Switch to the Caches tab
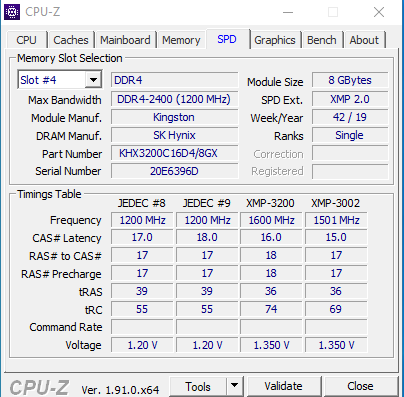 (x=71, y=40)
